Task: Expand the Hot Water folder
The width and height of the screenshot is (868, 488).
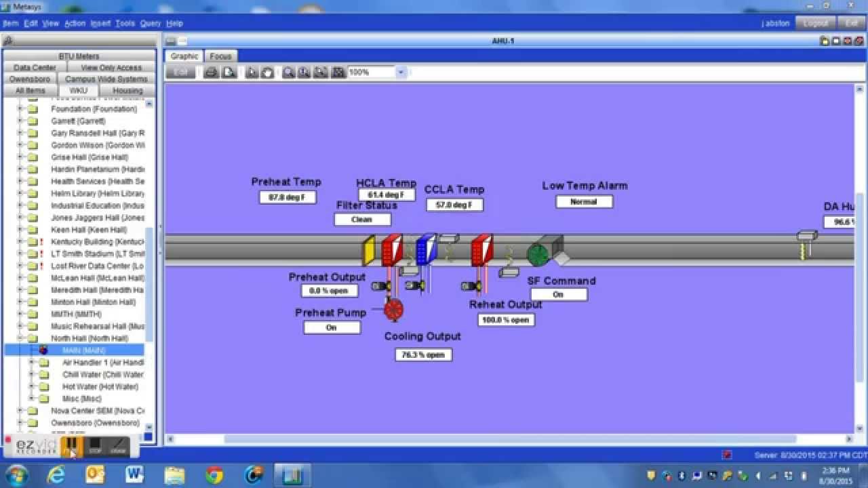Action: (x=31, y=386)
